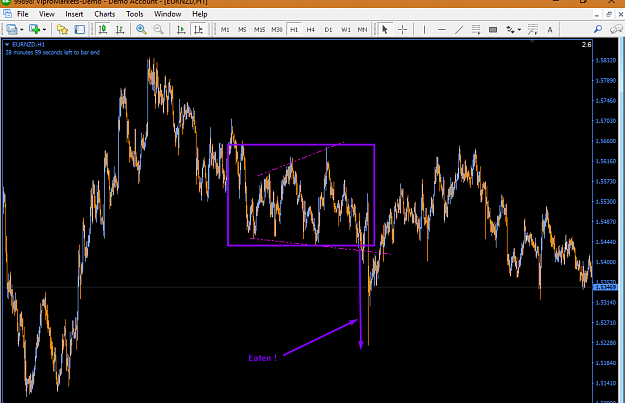This screenshot has width=625, height=403.
Task: Open the Tools menu
Action: tap(135, 14)
